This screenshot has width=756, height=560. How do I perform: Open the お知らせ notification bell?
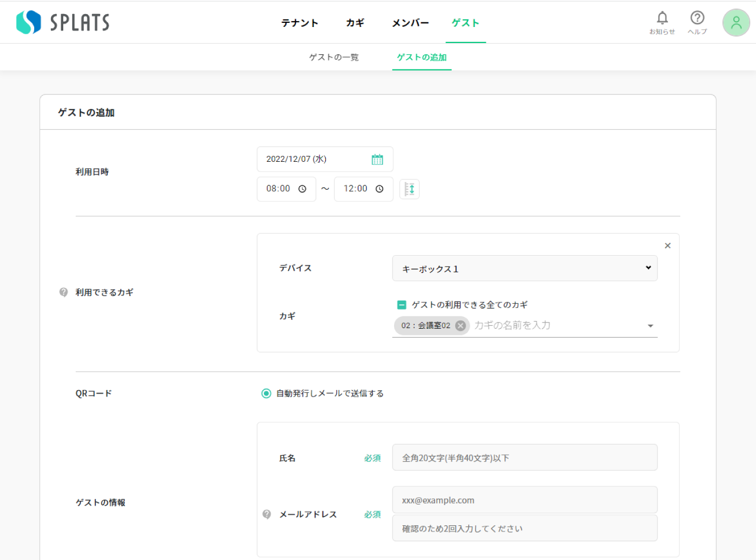[662, 17]
